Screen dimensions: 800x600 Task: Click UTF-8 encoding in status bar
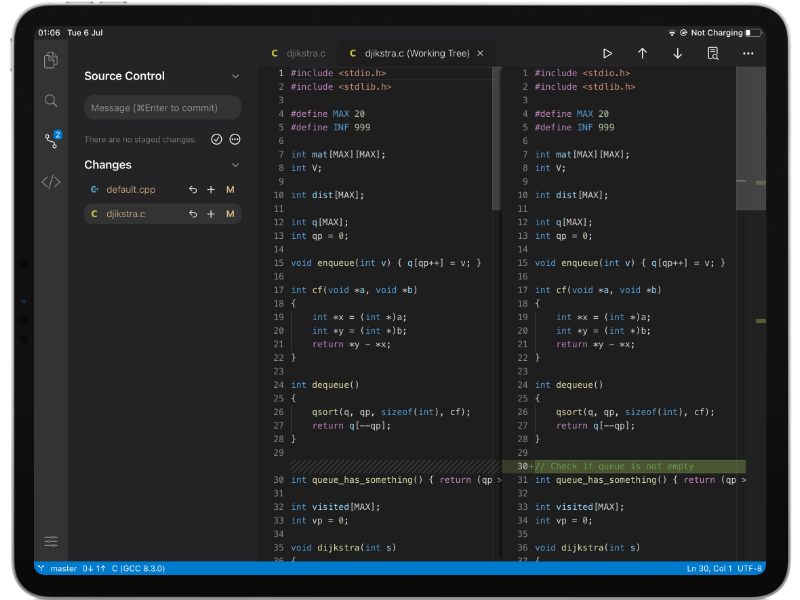[x=749, y=568]
